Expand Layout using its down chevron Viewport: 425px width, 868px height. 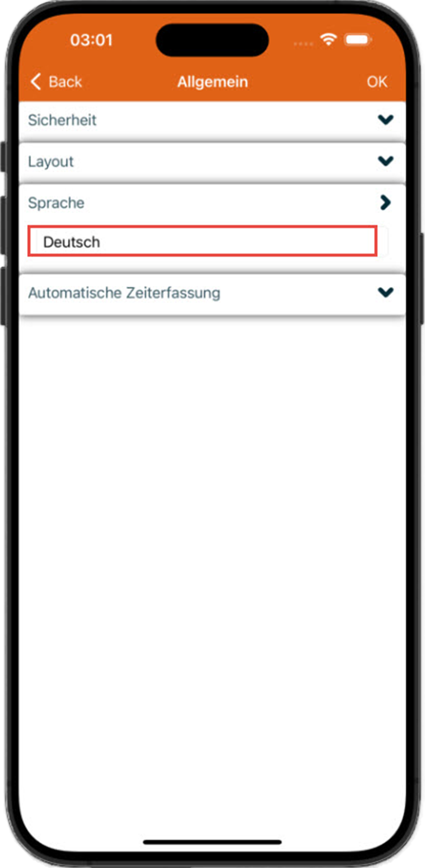[385, 161]
